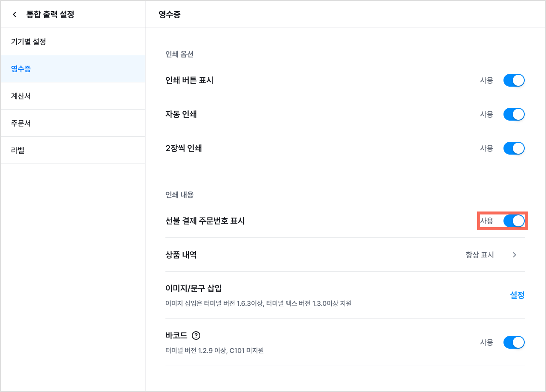The image size is (546, 392).
Task: Open the 라벨 settings page
Action: pos(73,150)
